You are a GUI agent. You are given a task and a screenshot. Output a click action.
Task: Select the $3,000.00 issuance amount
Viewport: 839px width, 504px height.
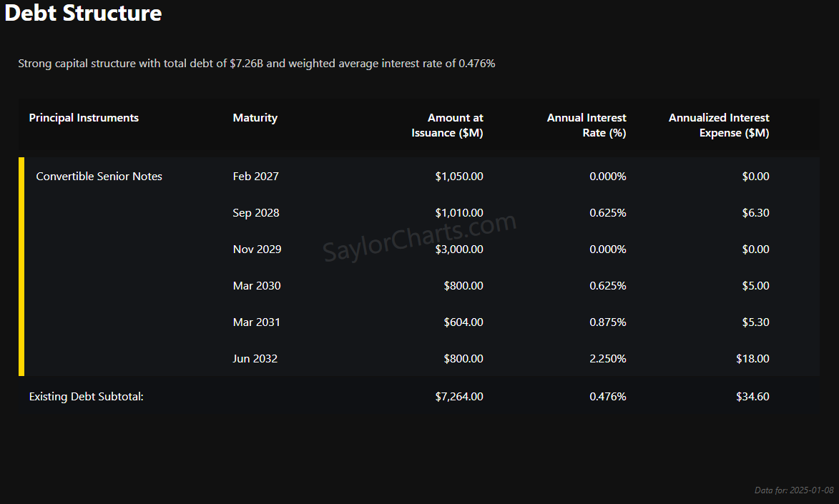point(459,249)
